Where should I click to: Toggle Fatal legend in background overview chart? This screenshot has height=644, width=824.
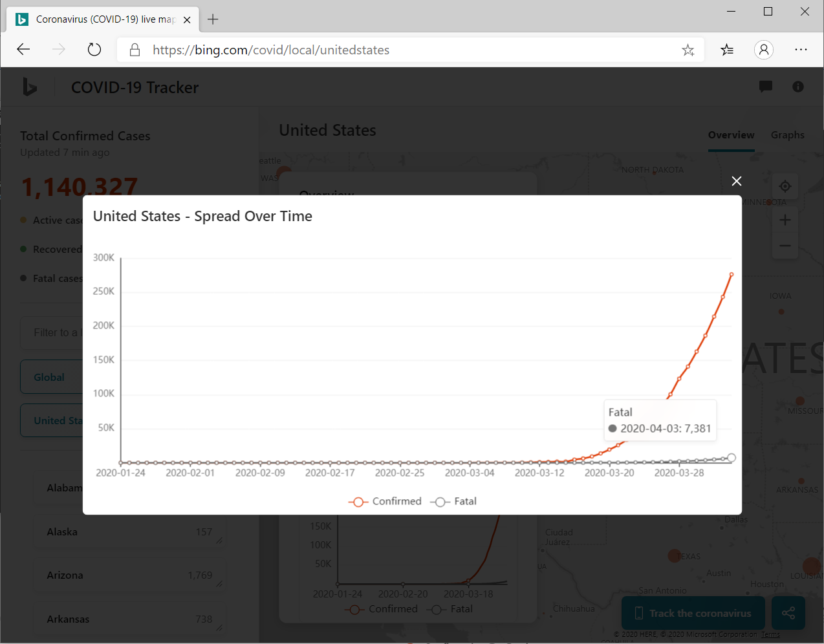tap(451, 609)
